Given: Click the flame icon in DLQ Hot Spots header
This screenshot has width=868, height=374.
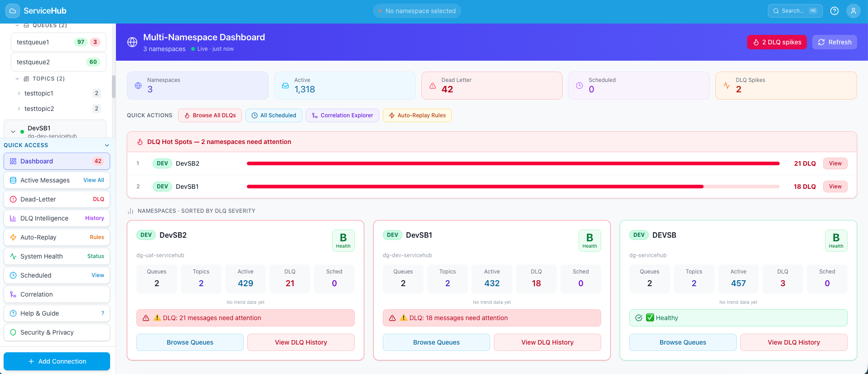Looking at the screenshot, I should click(x=140, y=142).
